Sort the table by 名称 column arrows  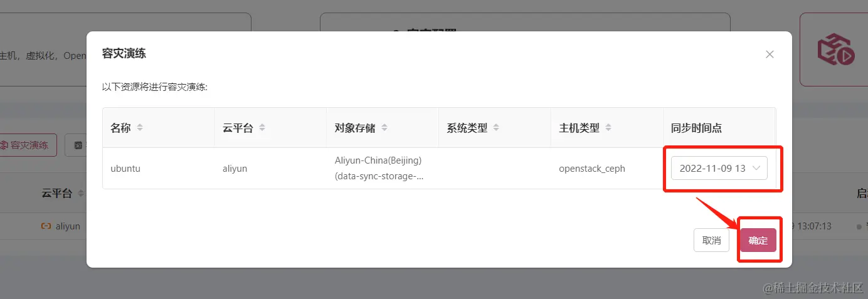click(x=140, y=128)
